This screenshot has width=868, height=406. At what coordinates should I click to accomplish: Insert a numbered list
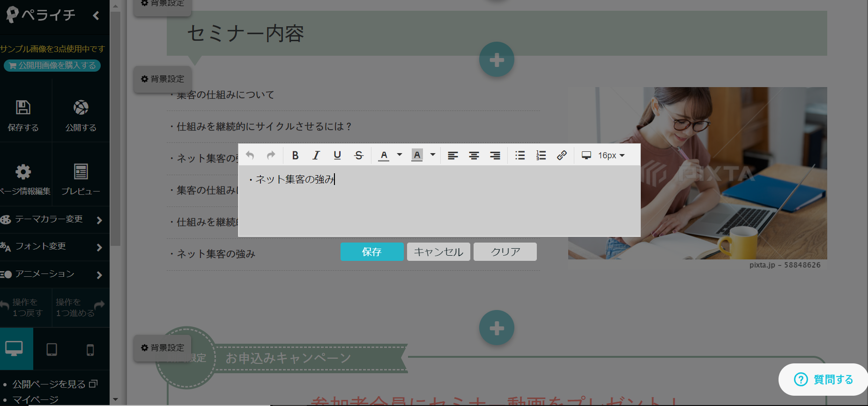541,155
